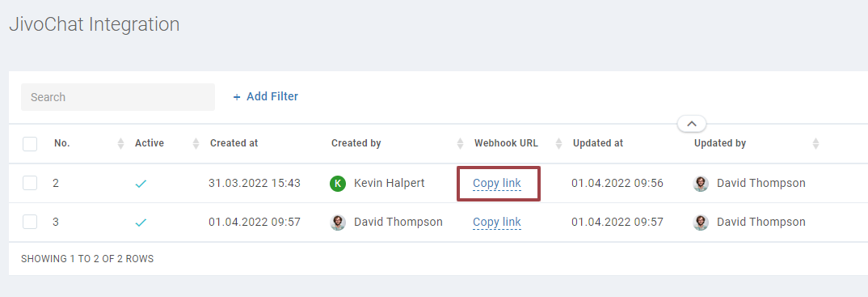This screenshot has width=868, height=297.
Task: Copy webhook link for row 2
Action: pyautogui.click(x=496, y=184)
